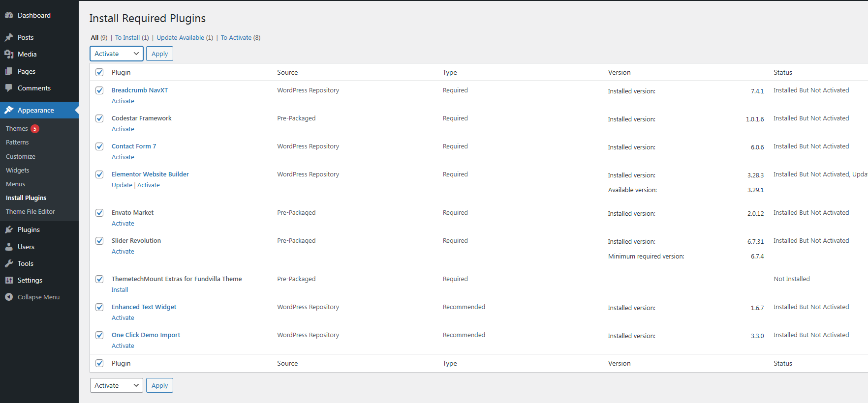This screenshot has height=403, width=868.
Task: Click the Collapse Menu label
Action: [38, 297]
